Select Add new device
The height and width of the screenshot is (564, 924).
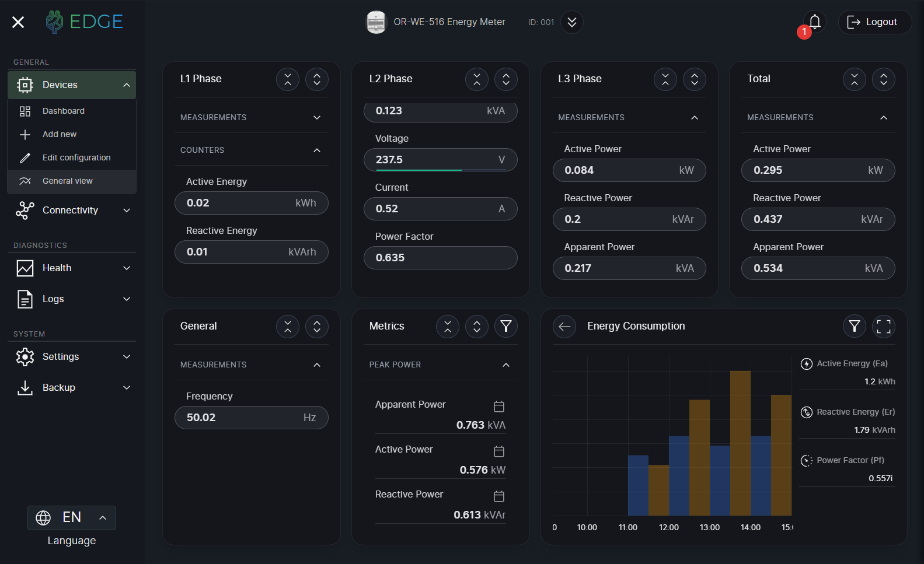(x=72, y=134)
